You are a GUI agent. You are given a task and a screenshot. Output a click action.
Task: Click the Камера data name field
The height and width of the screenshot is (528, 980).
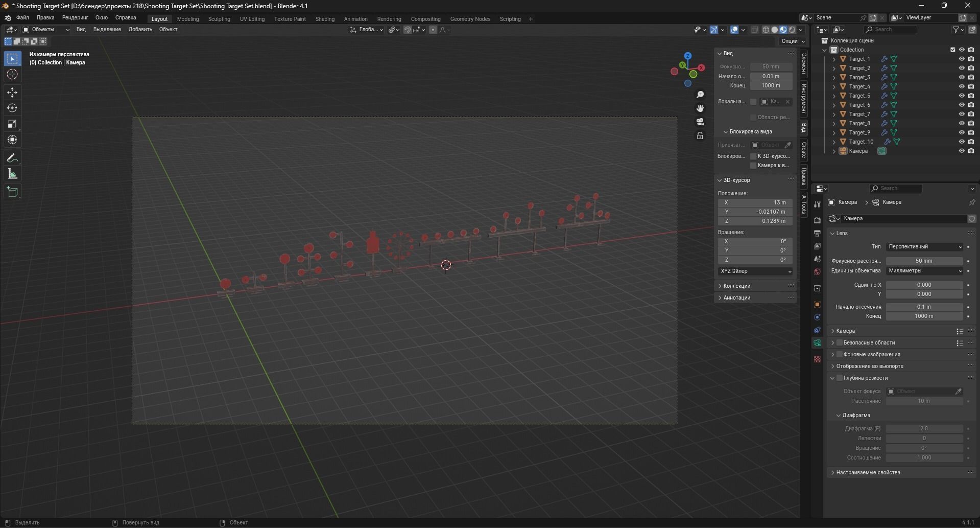pos(904,219)
